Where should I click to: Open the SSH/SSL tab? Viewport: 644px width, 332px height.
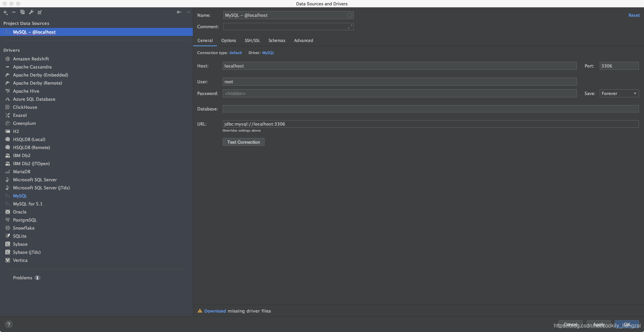pyautogui.click(x=252, y=40)
